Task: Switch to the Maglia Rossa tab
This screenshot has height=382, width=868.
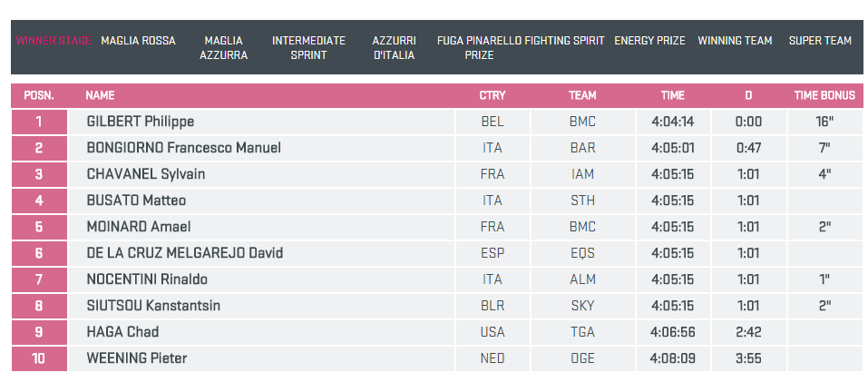Action: (138, 41)
